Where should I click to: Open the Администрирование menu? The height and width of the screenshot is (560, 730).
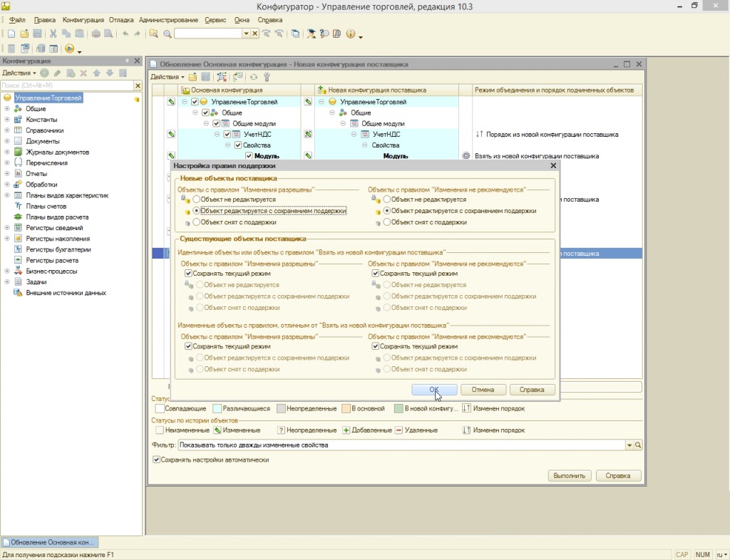tap(168, 20)
